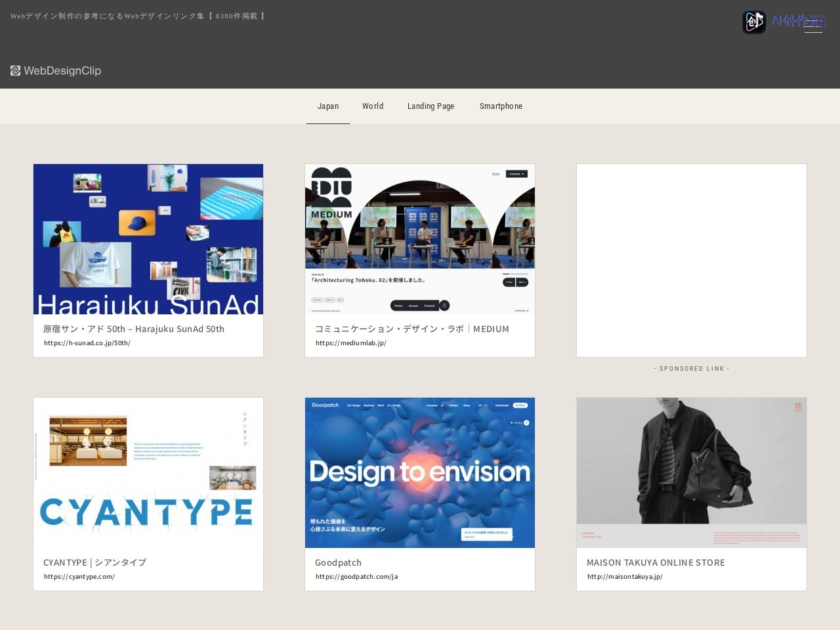The image size is (840, 630).
Task: Open the Landing Page tab
Action: [x=430, y=106]
